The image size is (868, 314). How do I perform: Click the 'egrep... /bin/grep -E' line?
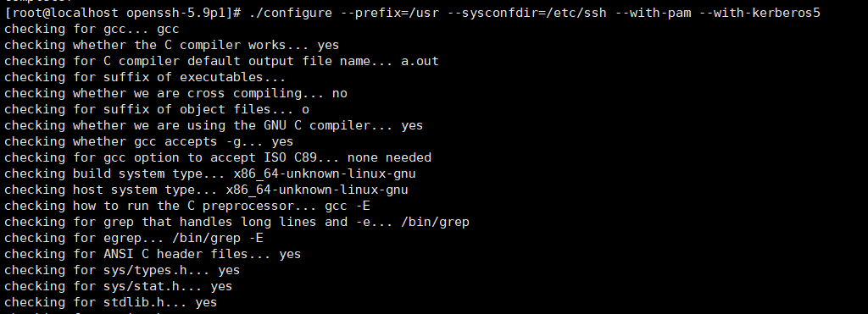[x=133, y=238]
